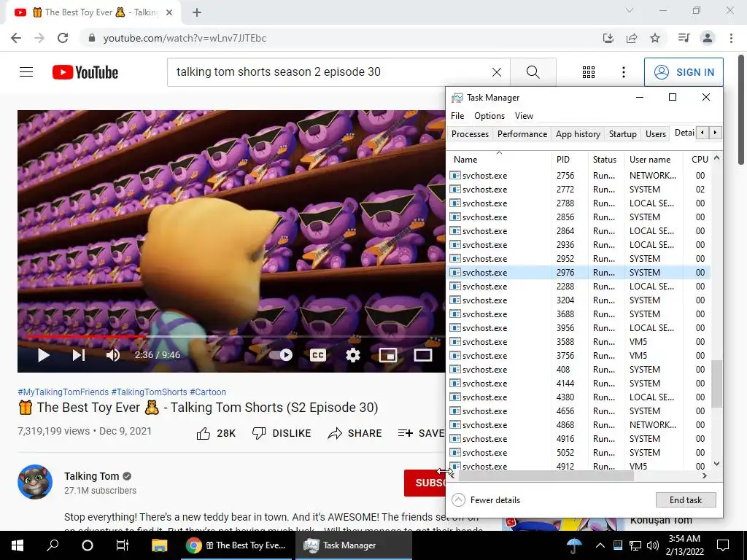
Task: Open the YouTube apps grid
Action: tap(589, 72)
